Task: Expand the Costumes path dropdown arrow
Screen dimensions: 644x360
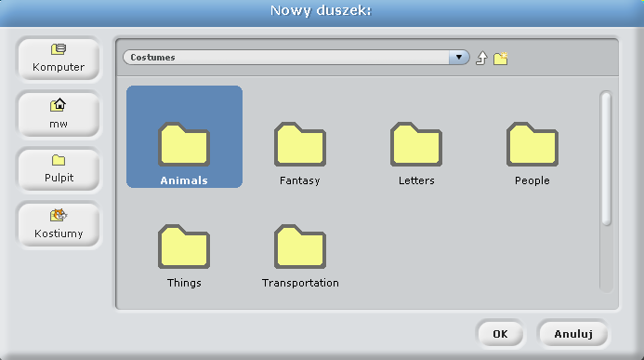Action: pos(459,57)
